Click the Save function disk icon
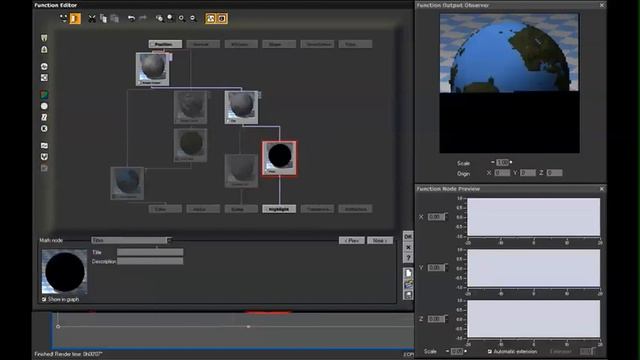 (x=408, y=295)
